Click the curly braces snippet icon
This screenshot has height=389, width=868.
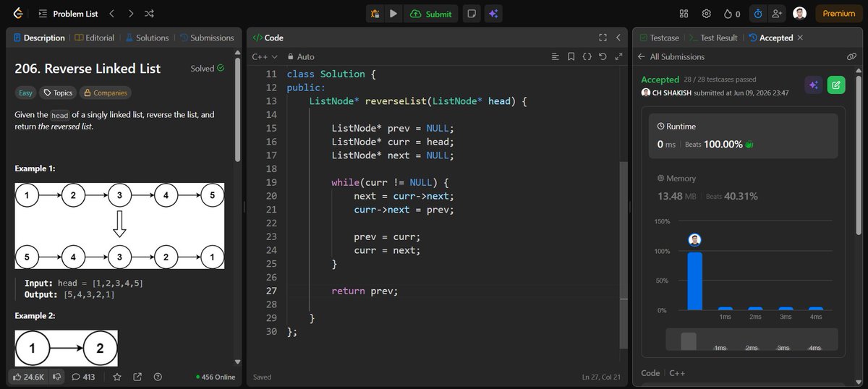(587, 56)
